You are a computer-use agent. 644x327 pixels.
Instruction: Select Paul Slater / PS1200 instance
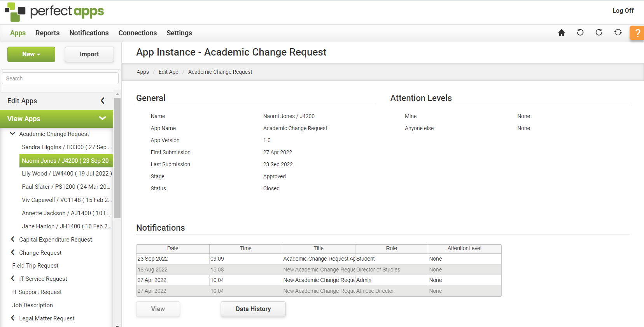[66, 187]
